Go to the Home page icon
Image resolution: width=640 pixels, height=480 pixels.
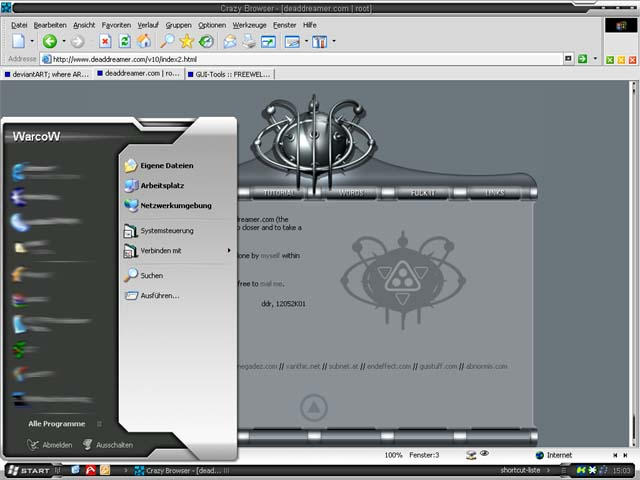144,41
